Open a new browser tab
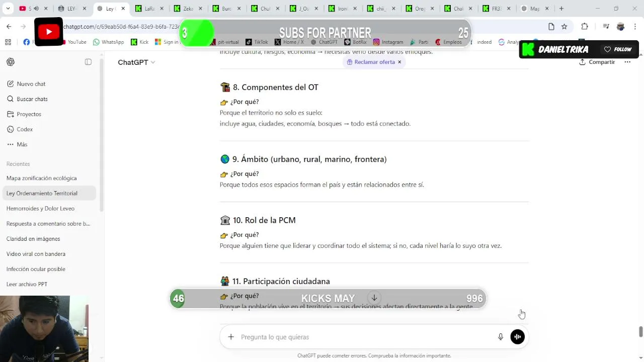Image resolution: width=644 pixels, height=362 pixels. coord(561,9)
